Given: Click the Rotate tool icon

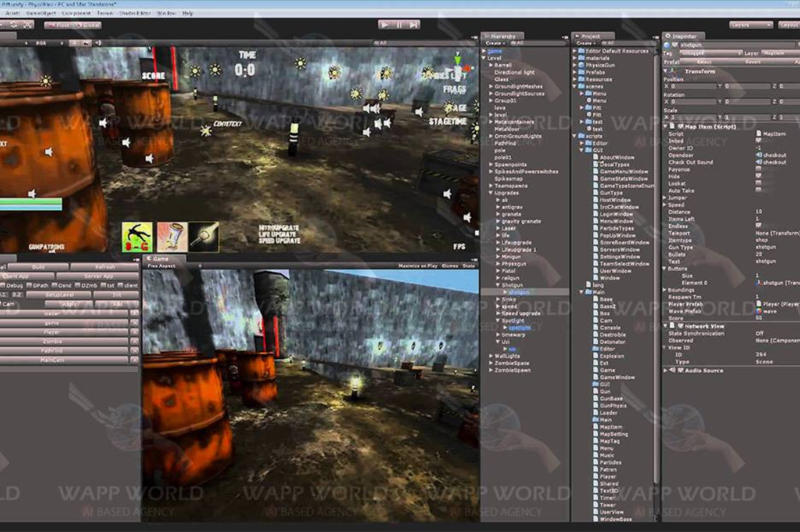Looking at the screenshot, I should point(14,25).
